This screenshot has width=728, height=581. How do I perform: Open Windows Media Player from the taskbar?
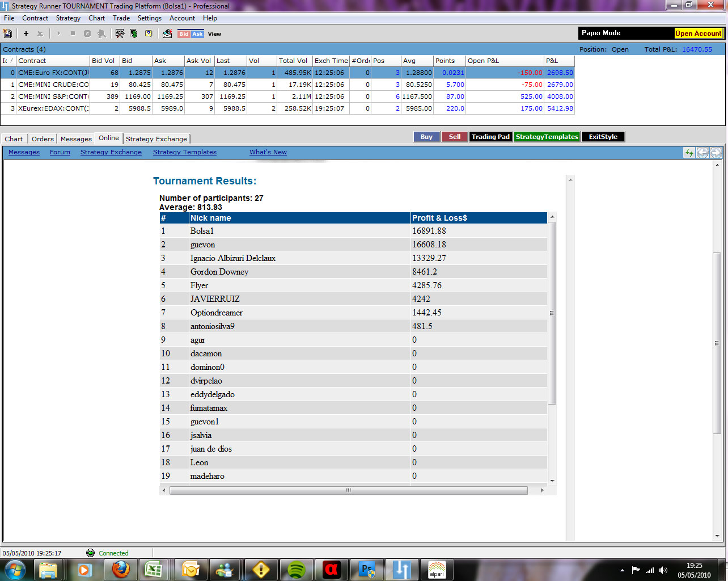click(x=85, y=569)
